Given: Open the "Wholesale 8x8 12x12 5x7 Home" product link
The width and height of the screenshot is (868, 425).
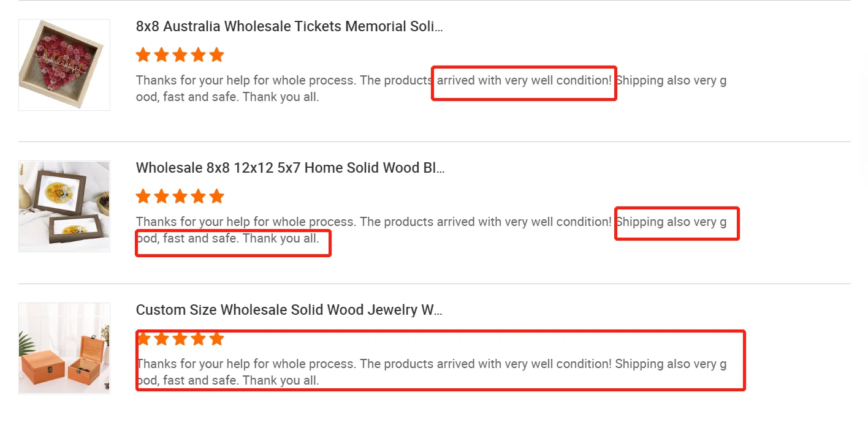Looking at the screenshot, I should tap(290, 168).
